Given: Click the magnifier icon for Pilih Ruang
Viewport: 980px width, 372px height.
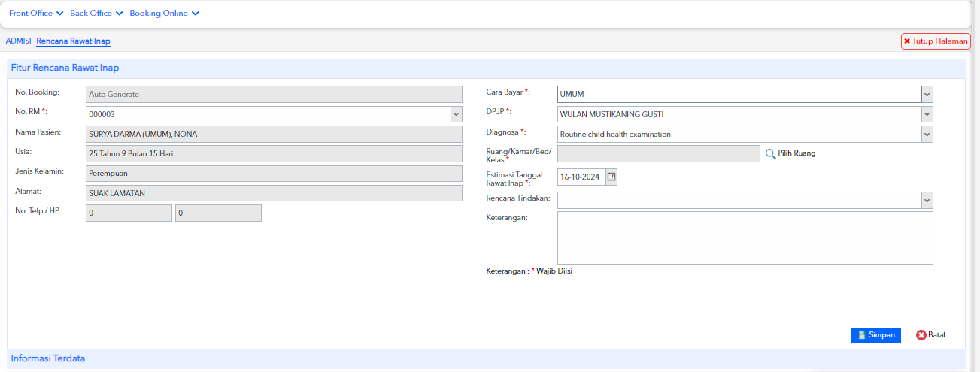Looking at the screenshot, I should click(x=770, y=153).
